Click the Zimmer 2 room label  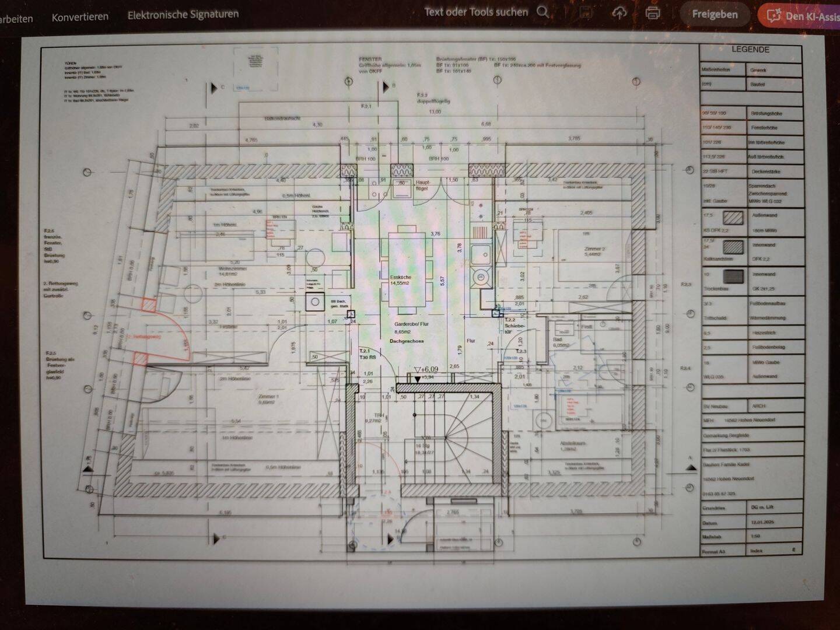point(594,252)
